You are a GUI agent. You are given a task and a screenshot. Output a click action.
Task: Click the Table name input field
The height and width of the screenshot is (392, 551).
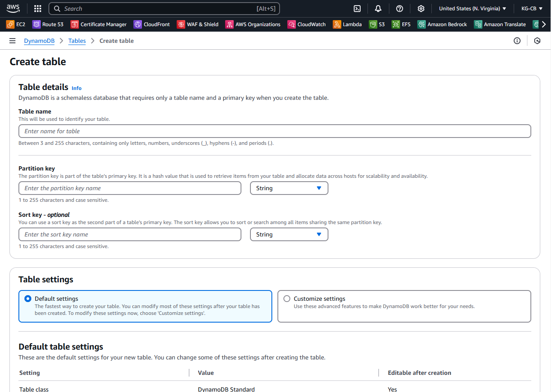tap(274, 131)
